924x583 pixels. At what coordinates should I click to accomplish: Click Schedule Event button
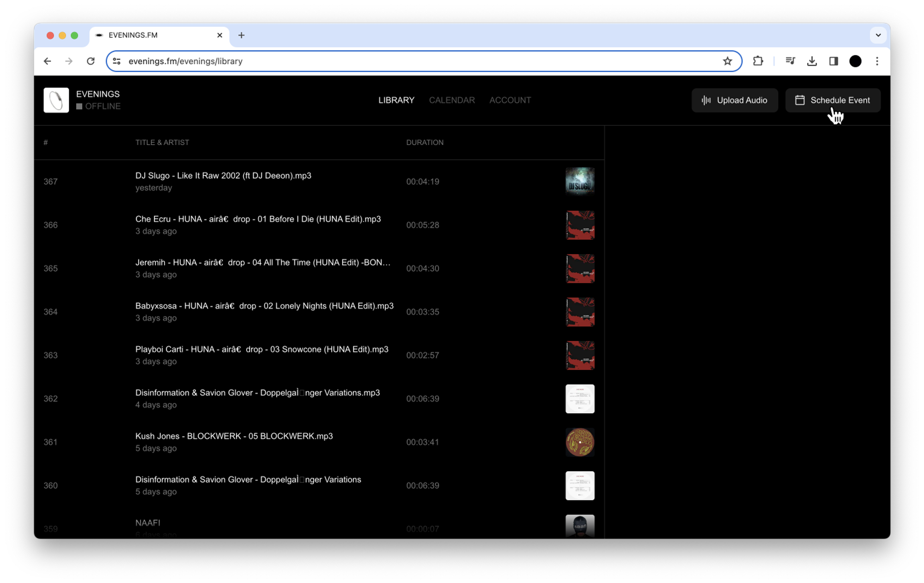click(x=833, y=100)
